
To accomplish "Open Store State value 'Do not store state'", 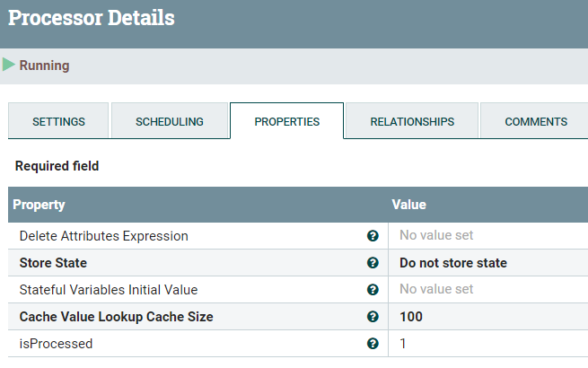I will 453,263.
